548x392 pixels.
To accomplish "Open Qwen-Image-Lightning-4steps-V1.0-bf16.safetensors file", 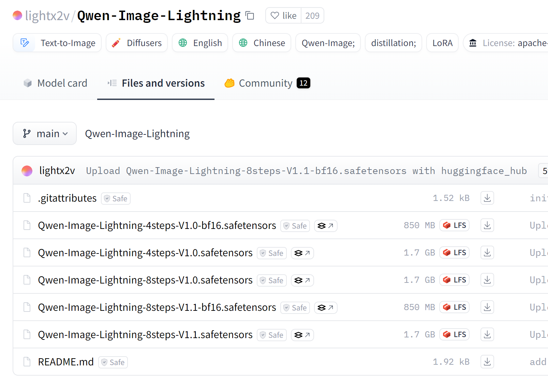I will pyautogui.click(x=157, y=226).
